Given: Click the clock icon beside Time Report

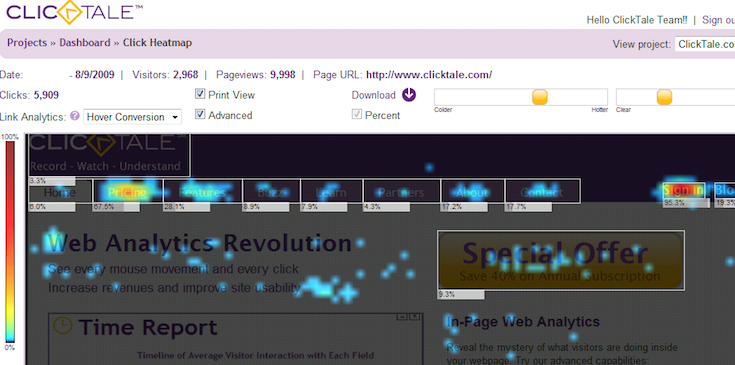Looking at the screenshot, I should (63, 326).
